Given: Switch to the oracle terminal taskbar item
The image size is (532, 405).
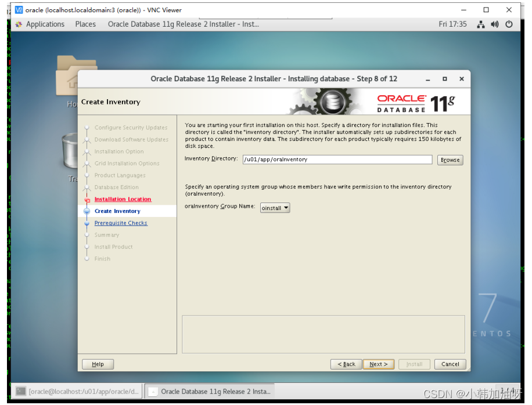Looking at the screenshot, I should (x=77, y=392).
